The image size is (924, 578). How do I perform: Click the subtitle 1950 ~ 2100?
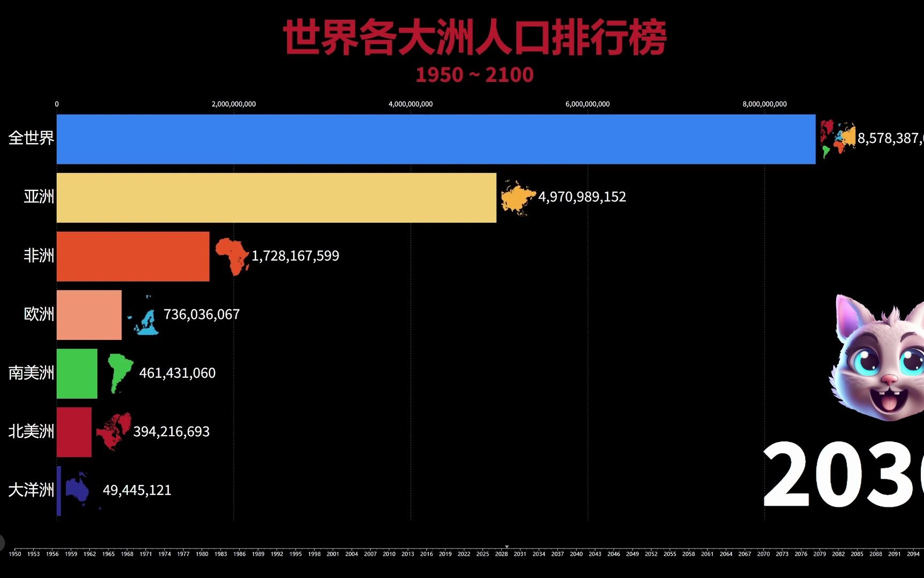(474, 75)
